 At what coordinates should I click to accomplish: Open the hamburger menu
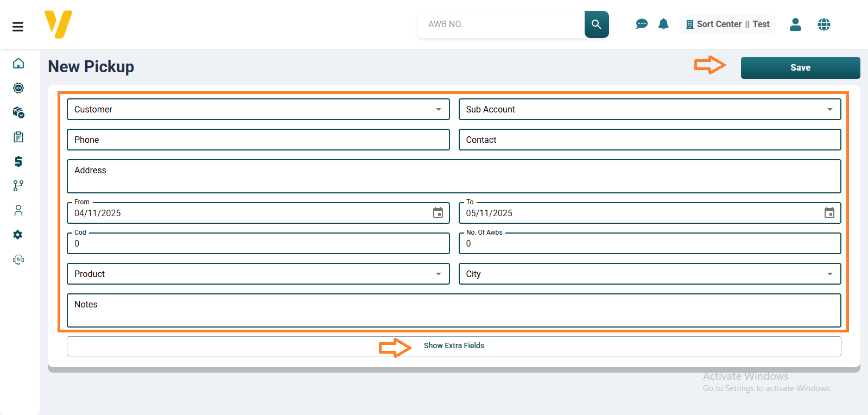point(18,27)
